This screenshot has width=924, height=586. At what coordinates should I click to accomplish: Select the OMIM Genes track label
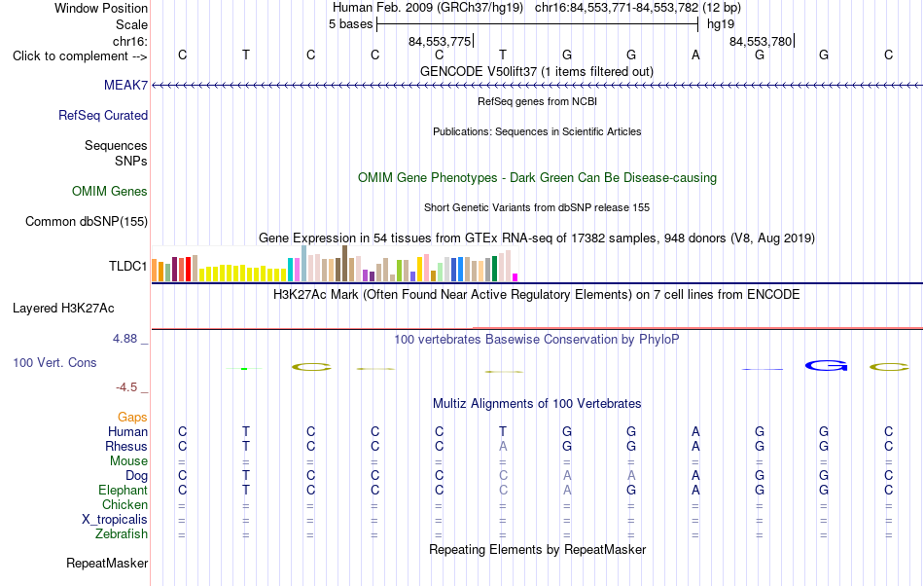110,192
